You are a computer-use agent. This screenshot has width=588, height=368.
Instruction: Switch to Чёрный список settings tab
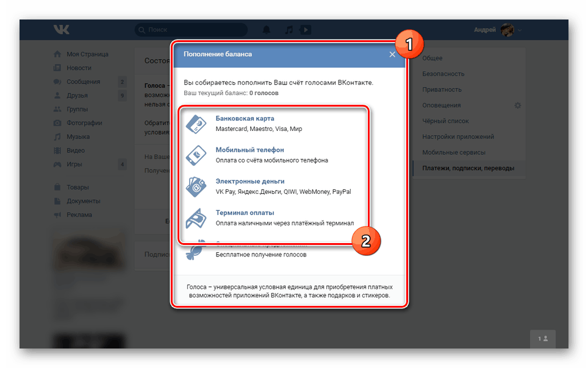point(445,121)
